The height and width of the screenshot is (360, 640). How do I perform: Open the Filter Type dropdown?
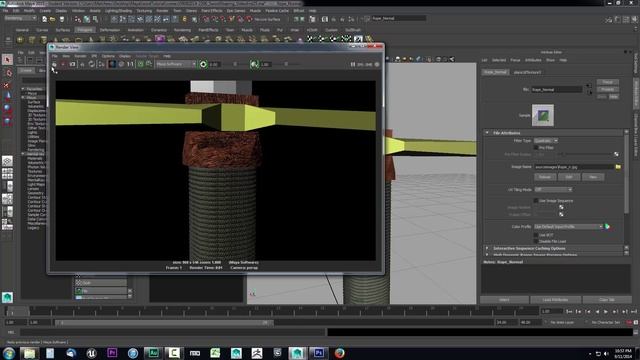click(546, 140)
